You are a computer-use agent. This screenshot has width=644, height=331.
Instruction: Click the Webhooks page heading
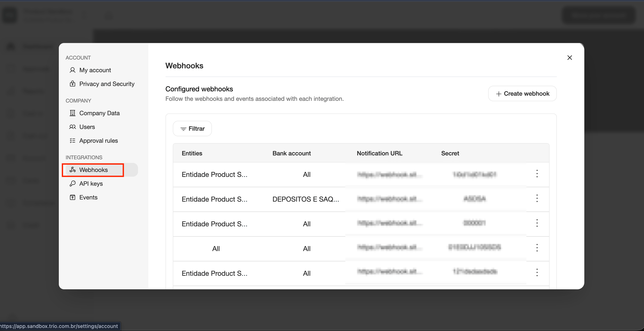click(x=184, y=66)
